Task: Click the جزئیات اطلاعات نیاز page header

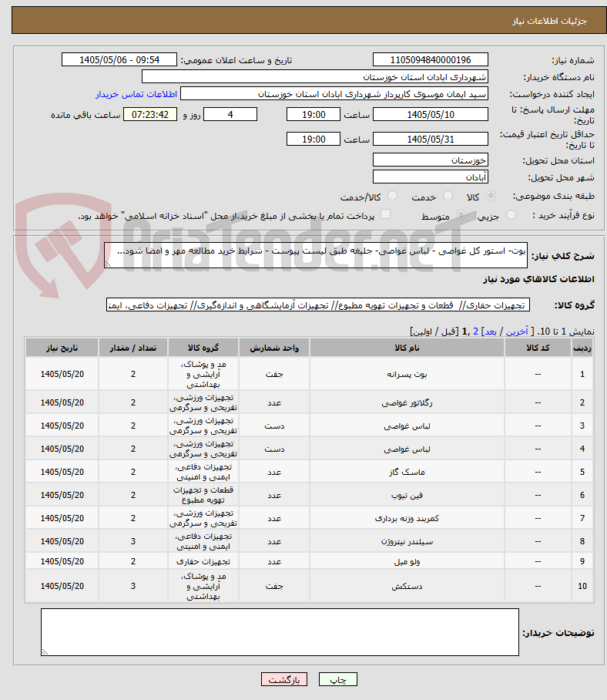Action: (549, 21)
